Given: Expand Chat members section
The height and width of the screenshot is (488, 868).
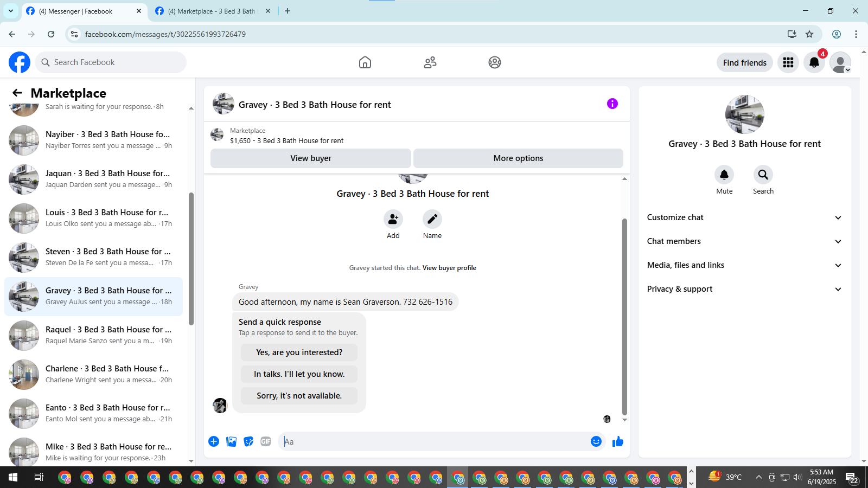Looking at the screenshot, I should click(744, 241).
